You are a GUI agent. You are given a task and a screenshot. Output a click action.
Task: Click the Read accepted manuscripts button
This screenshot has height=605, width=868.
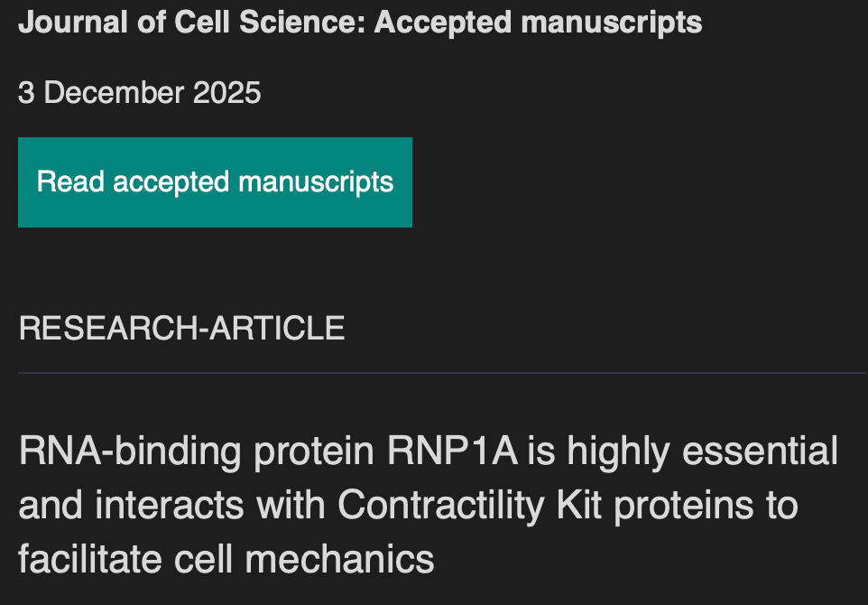pos(215,182)
